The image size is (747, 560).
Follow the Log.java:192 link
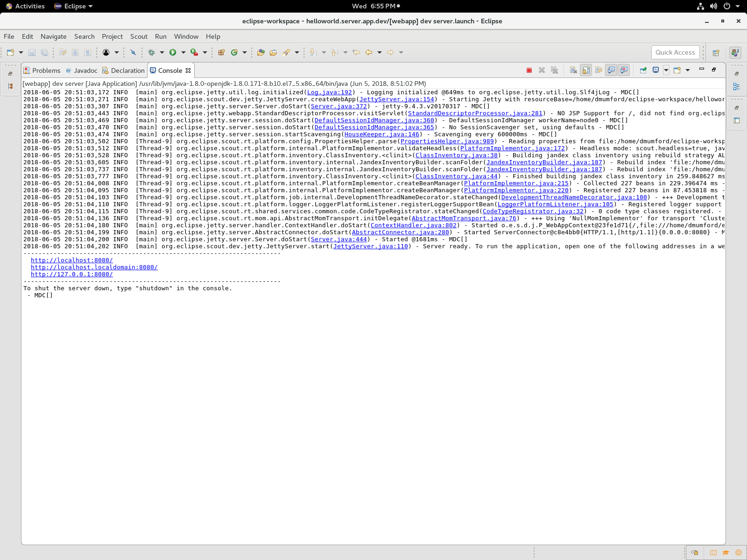[330, 92]
